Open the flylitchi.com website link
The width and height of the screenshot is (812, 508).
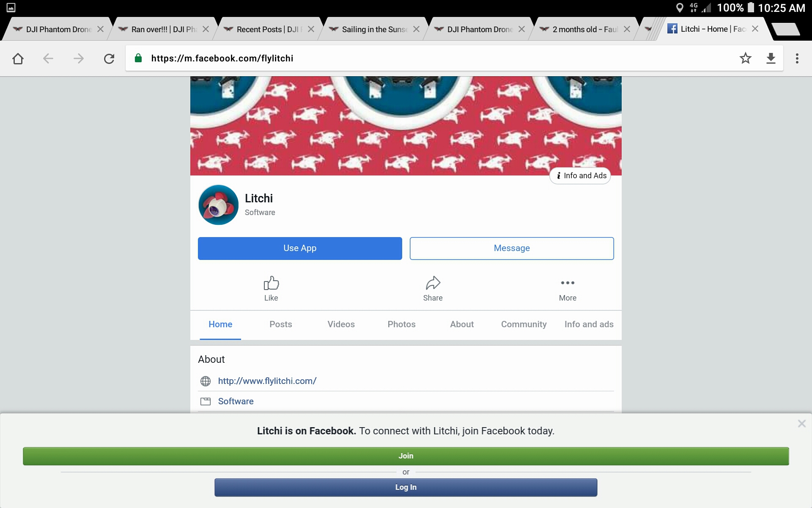pos(267,381)
